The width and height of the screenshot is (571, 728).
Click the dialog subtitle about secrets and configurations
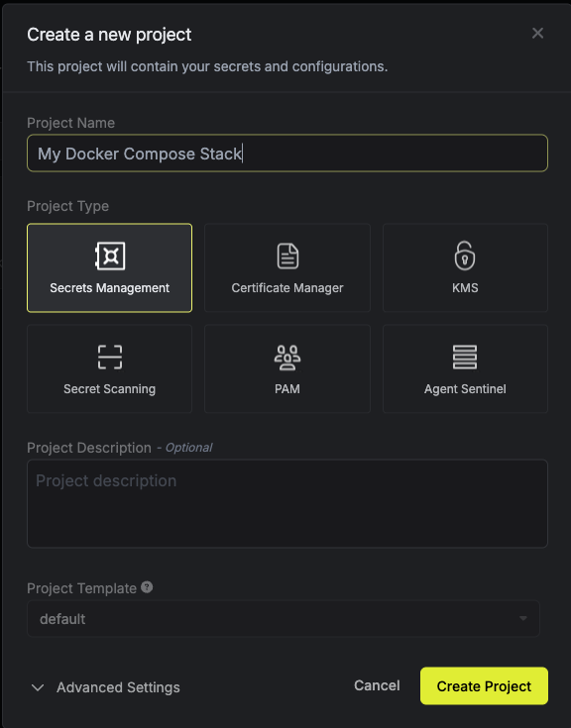pos(207,67)
